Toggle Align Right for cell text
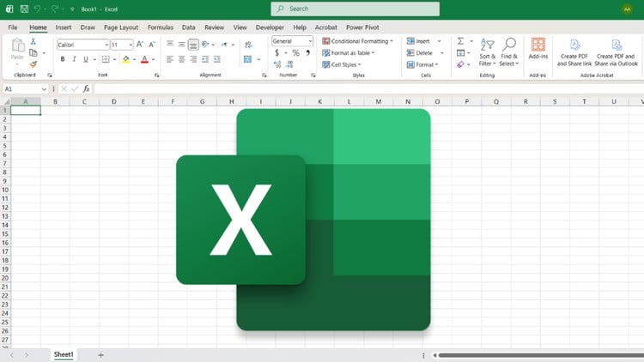This screenshot has height=362, width=644. tap(193, 59)
